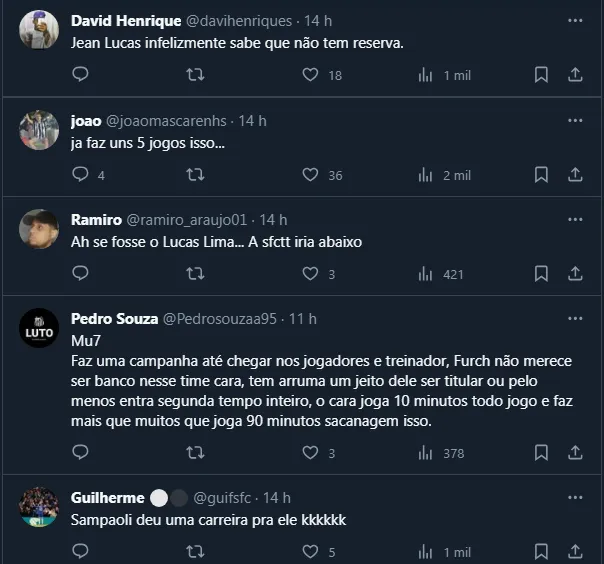Click David Henrique's profile avatar
This screenshot has height=564, width=604.
[39, 30]
